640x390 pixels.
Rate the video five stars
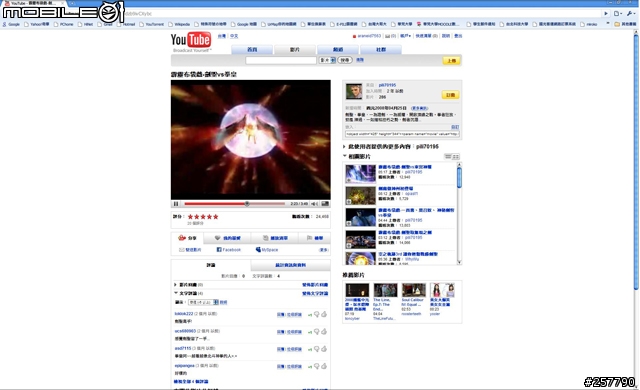click(216, 217)
